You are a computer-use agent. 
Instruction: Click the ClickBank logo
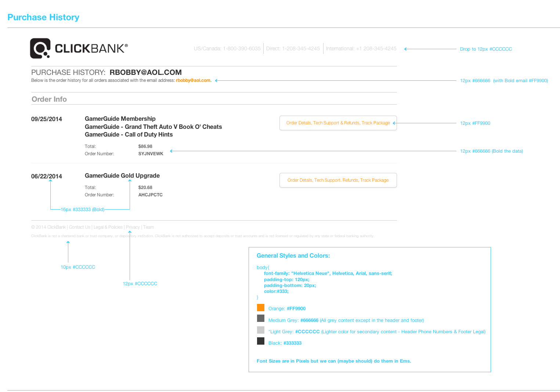pos(79,48)
